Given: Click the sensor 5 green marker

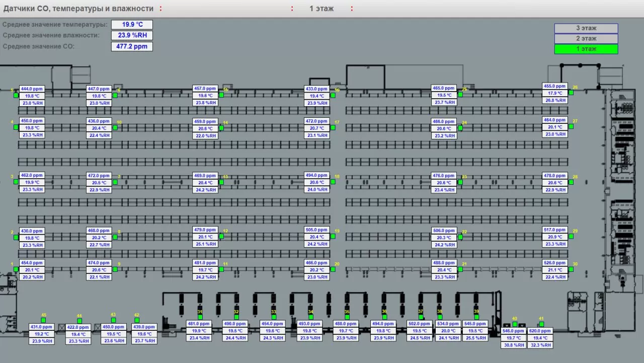Looking at the screenshot, I should pos(16,95).
